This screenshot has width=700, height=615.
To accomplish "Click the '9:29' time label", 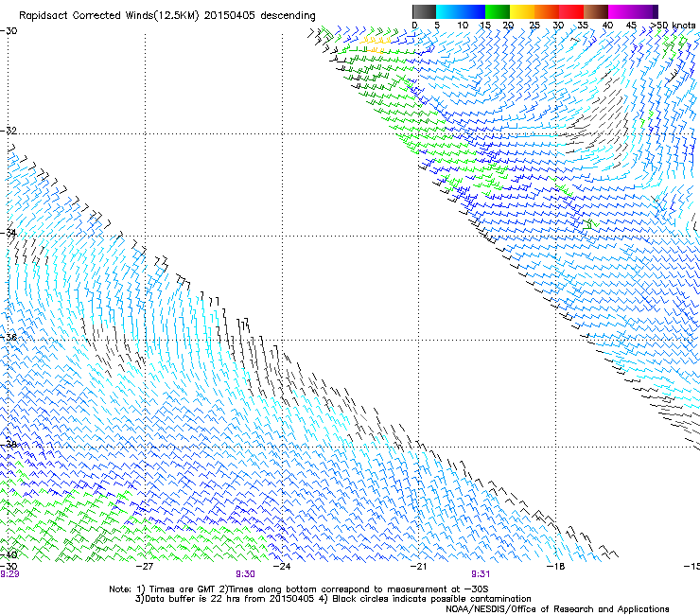I will (x=9, y=574).
